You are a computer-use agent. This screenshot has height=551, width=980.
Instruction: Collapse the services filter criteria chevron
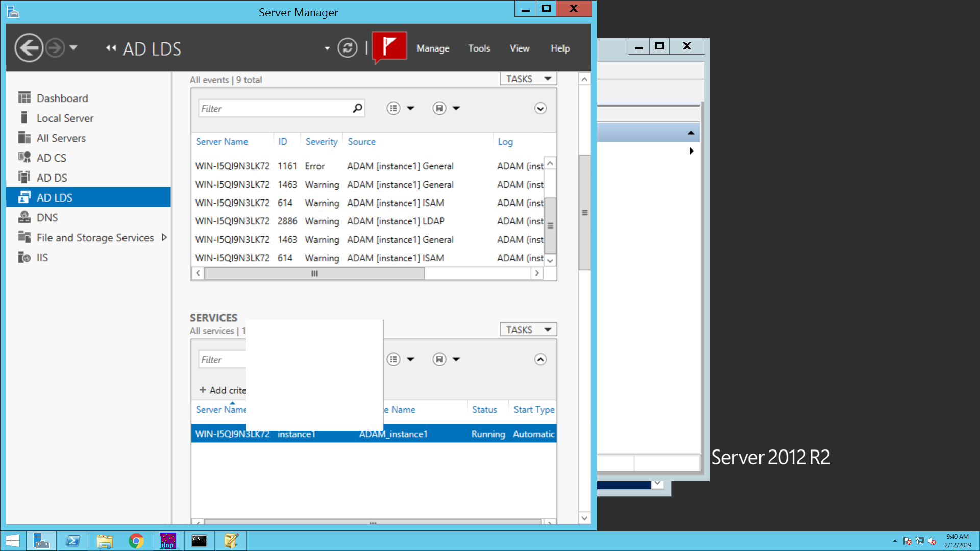(540, 359)
